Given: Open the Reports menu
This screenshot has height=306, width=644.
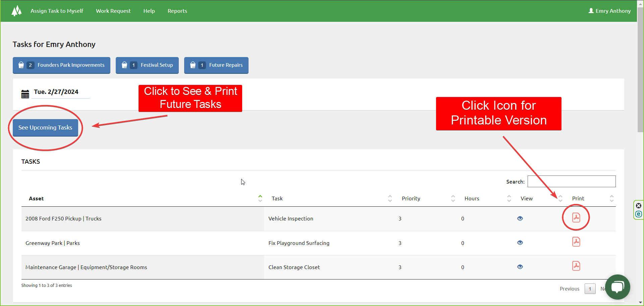Looking at the screenshot, I should 177,11.
